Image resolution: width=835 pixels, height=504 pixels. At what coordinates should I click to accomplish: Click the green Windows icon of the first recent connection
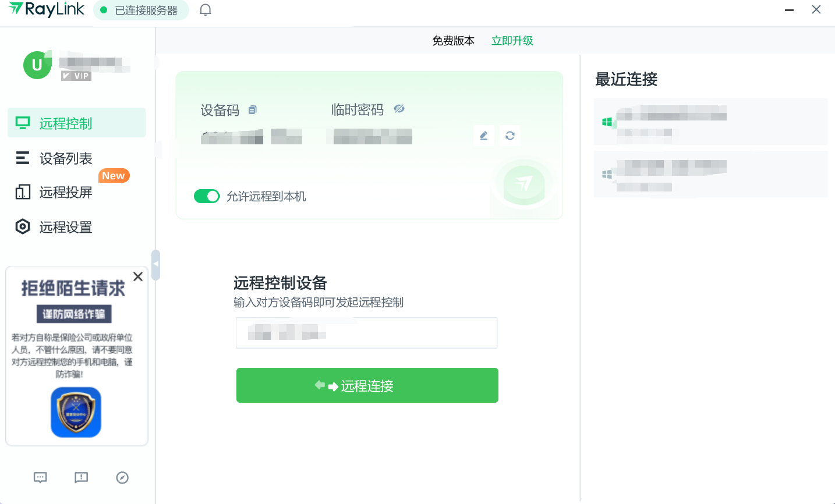607,122
